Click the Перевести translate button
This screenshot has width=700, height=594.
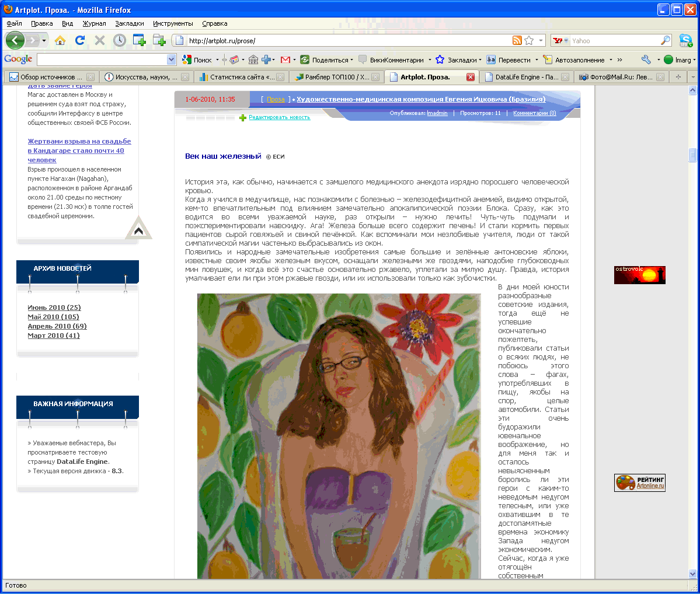click(509, 60)
